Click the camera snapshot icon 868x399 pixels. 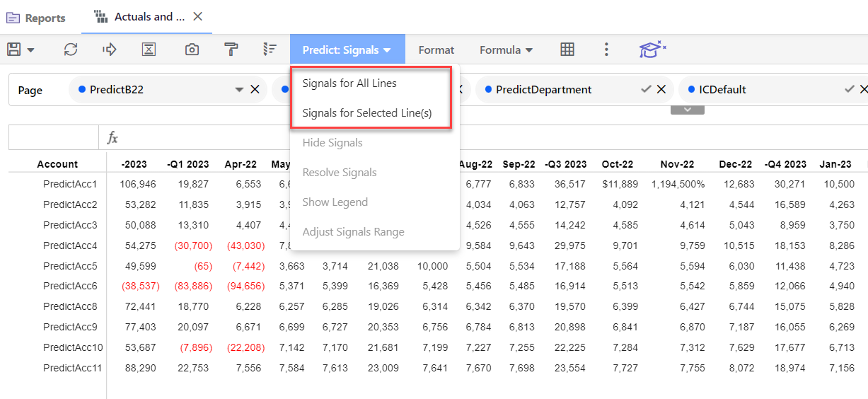pyautogui.click(x=191, y=50)
